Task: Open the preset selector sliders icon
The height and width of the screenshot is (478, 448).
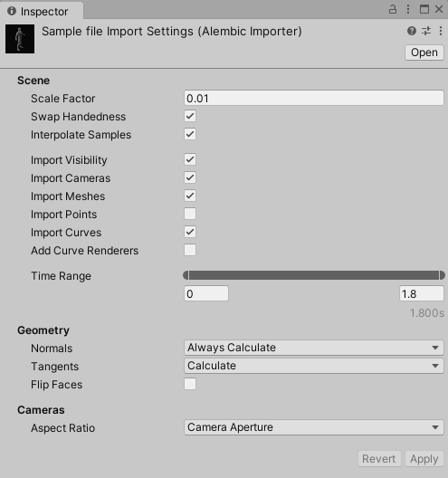Action: coord(426,31)
